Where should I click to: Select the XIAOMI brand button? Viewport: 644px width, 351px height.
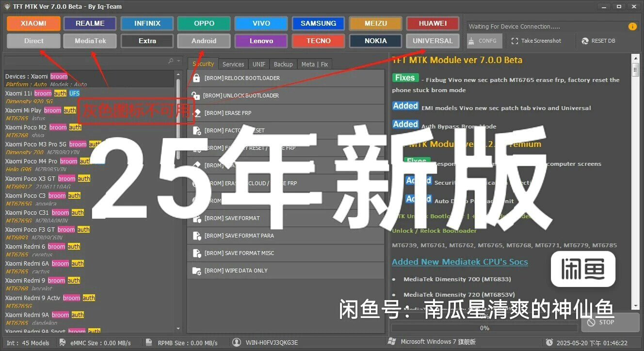pyautogui.click(x=34, y=23)
